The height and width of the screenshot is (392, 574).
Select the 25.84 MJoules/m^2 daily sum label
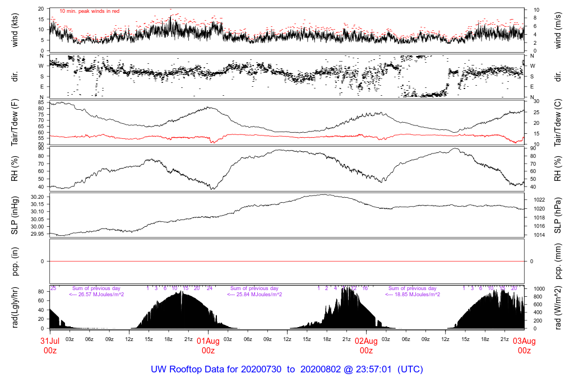click(254, 295)
